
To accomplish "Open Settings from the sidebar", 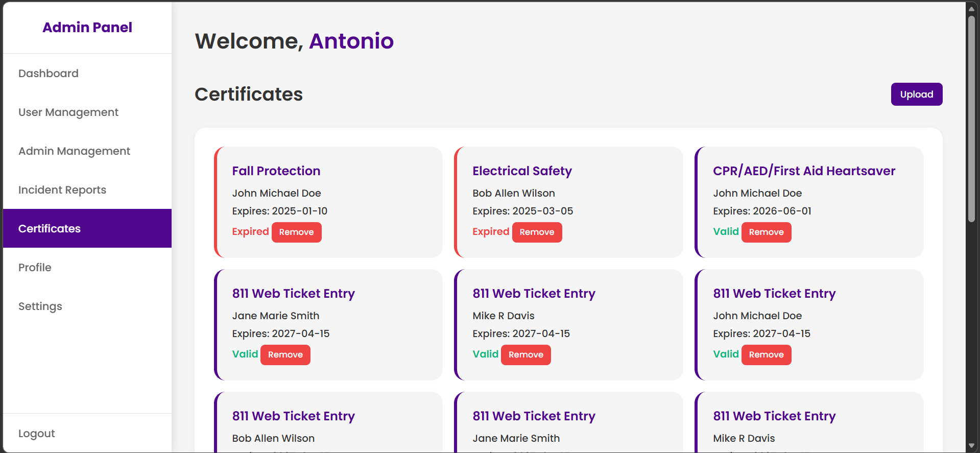I will (40, 306).
